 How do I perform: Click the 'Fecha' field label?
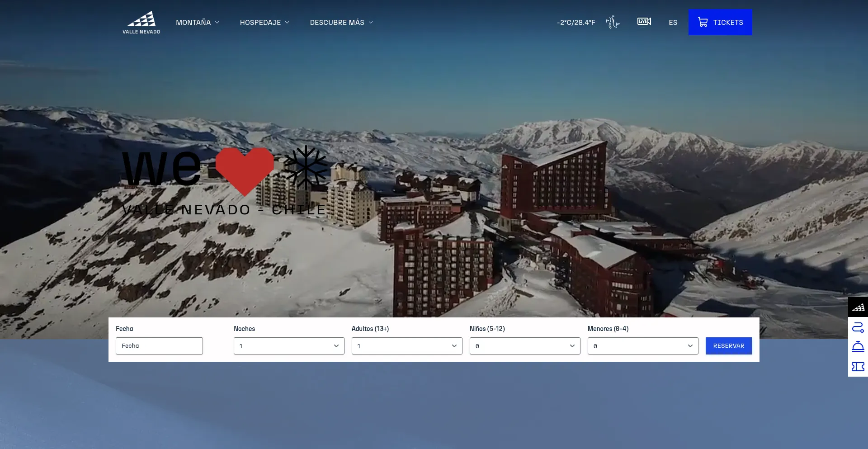point(124,329)
